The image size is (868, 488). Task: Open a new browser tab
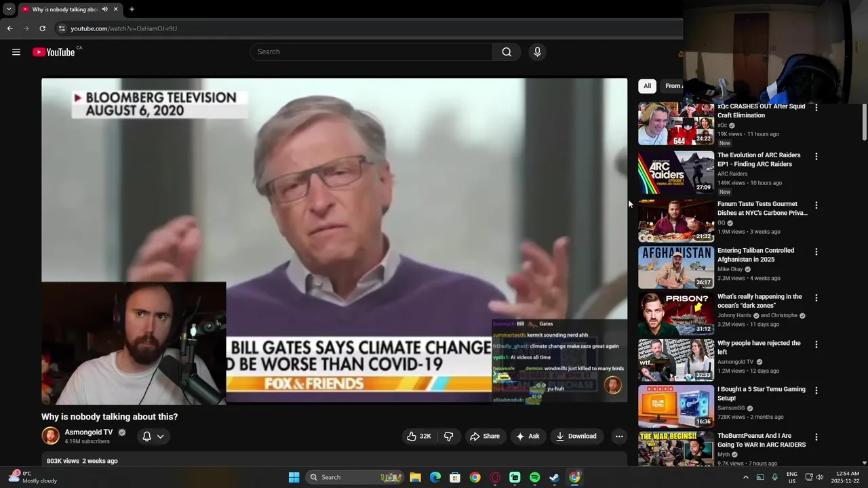(132, 9)
